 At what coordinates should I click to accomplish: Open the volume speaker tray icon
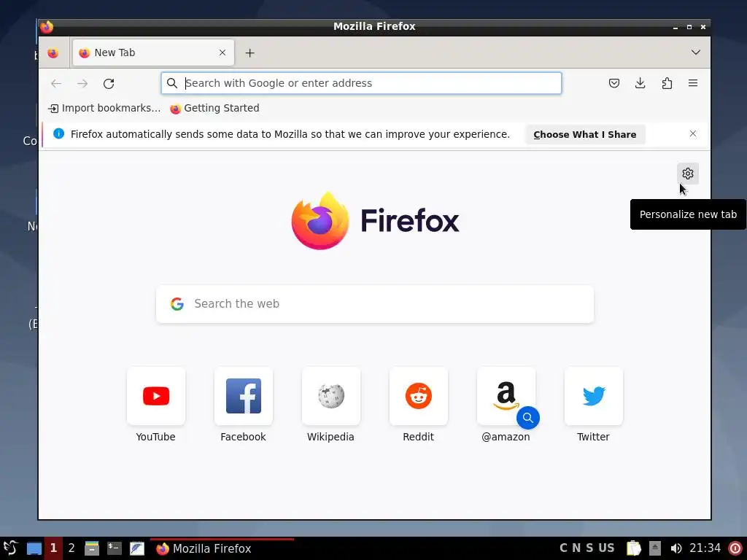tap(676, 548)
